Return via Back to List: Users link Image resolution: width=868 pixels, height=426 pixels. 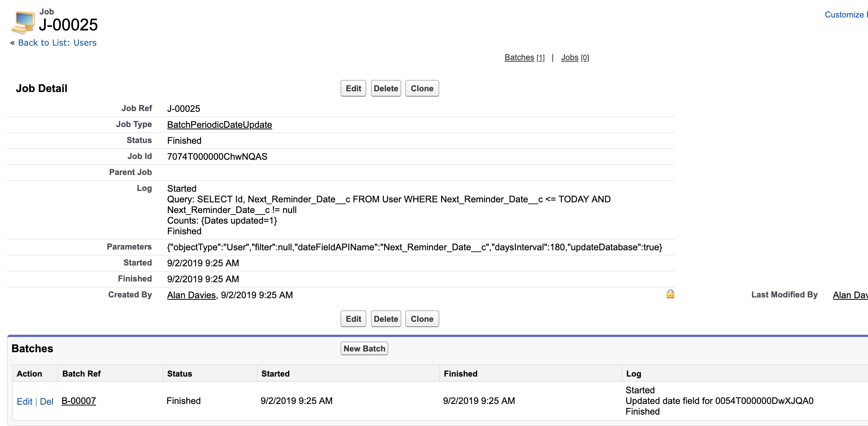coord(57,43)
